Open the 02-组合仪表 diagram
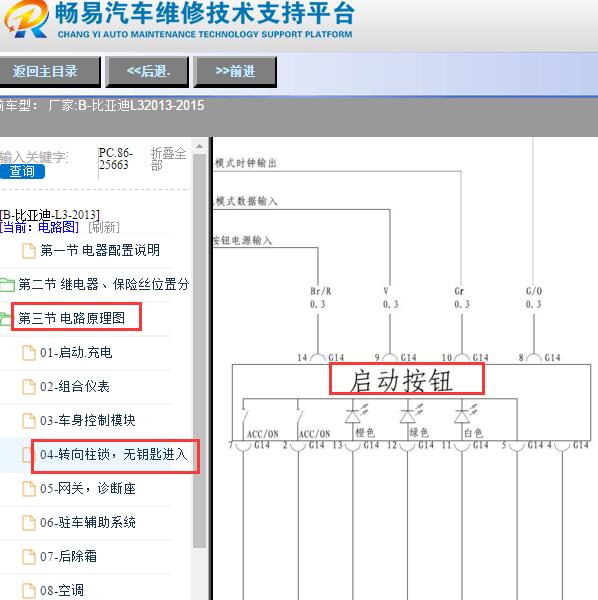Screen dimensions: 598x600 point(75,386)
